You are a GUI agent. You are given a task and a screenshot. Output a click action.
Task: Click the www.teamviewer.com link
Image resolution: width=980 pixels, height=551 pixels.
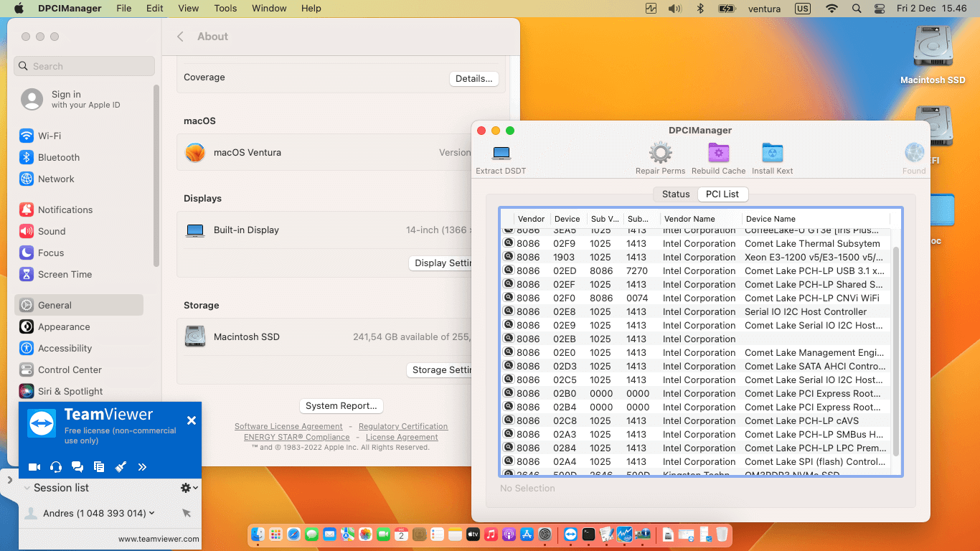(x=159, y=539)
